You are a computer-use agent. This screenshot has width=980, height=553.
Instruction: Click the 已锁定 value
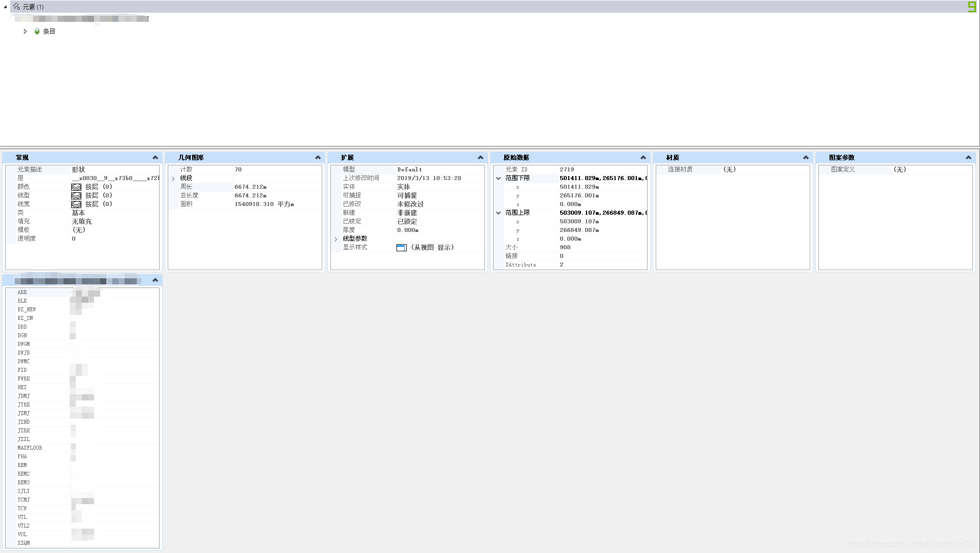click(407, 221)
